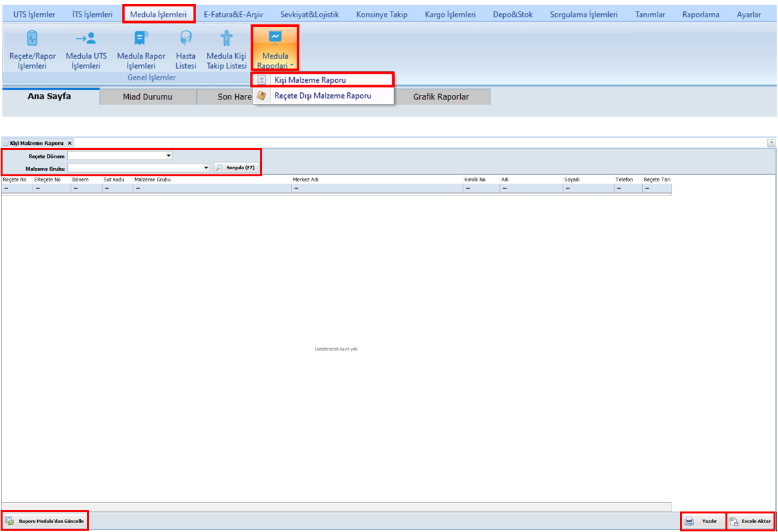Image resolution: width=778 pixels, height=532 pixels.
Task: Click Medula Kişi Takip Listesi icon
Action: tap(226, 40)
